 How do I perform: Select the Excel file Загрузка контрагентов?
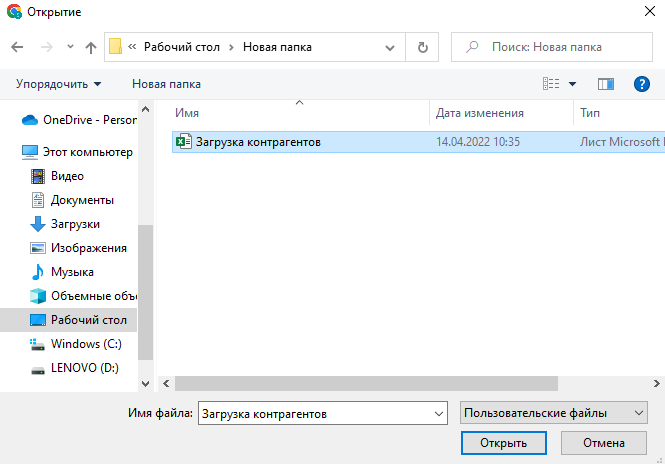258,142
